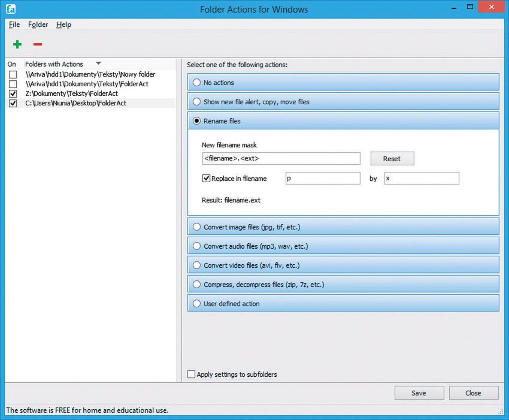Click the red minus remove folder icon
Image resolution: width=509 pixels, height=420 pixels.
(38, 44)
